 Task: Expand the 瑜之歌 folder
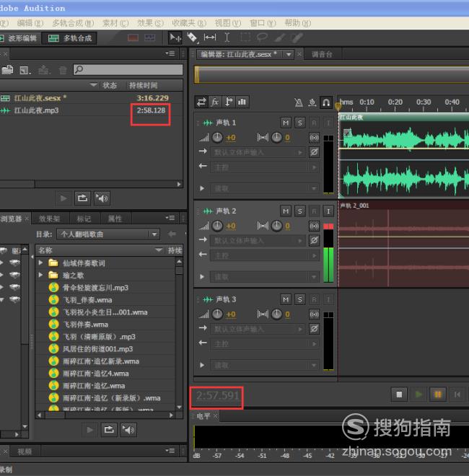40,275
